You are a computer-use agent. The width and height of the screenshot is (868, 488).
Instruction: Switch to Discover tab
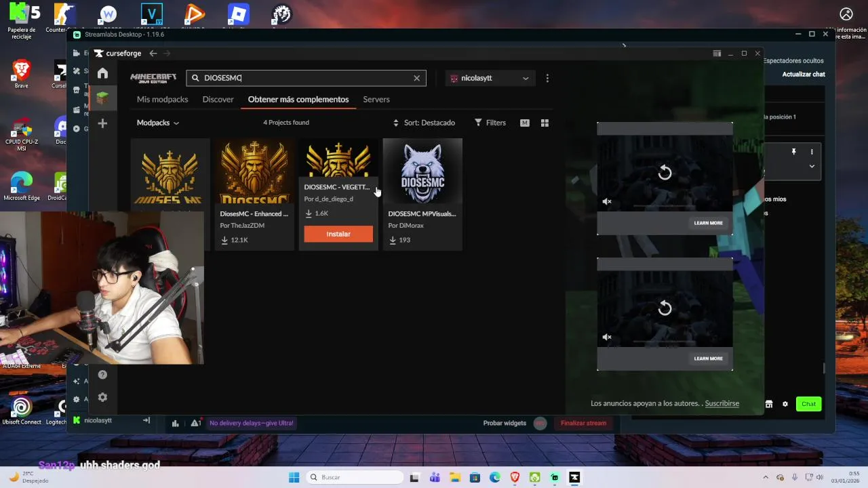[218, 100]
